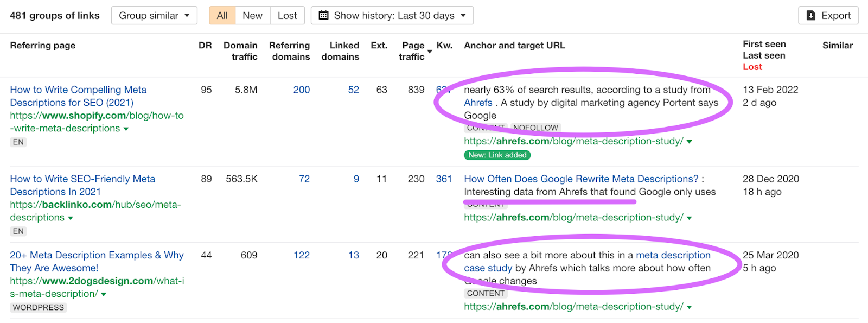Click the 'New: Link added' green badge

pyautogui.click(x=497, y=155)
